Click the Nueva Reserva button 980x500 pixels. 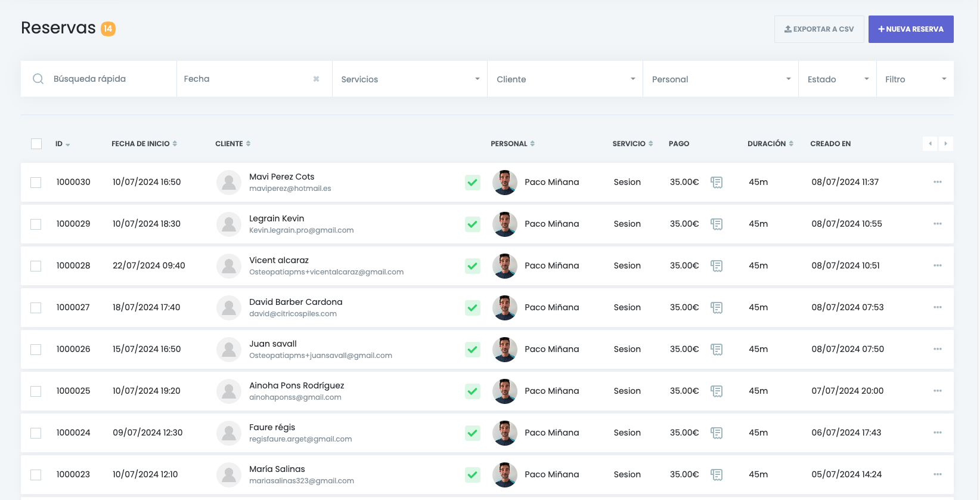910,29
